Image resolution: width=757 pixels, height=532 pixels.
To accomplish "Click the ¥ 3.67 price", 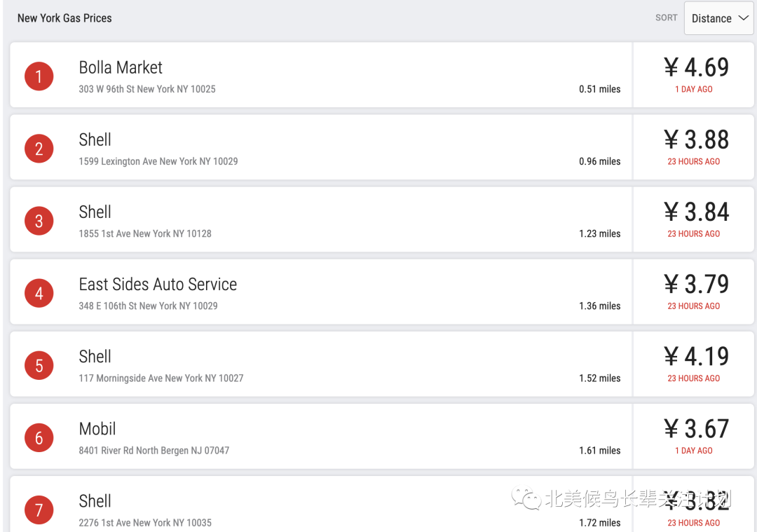I will coord(696,429).
